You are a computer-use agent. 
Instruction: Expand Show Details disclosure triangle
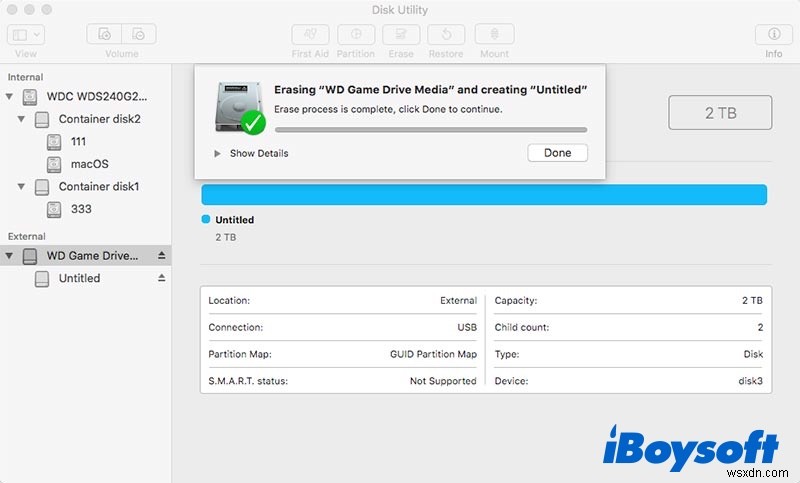click(x=217, y=154)
